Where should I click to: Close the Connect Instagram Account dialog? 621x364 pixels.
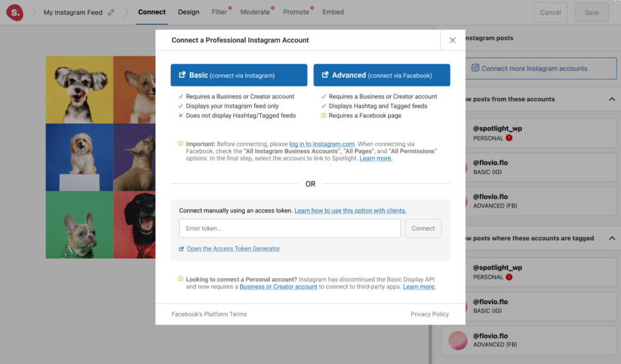[452, 40]
